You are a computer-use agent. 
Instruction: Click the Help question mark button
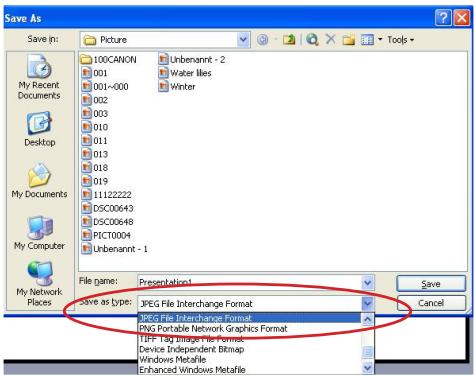pos(443,17)
